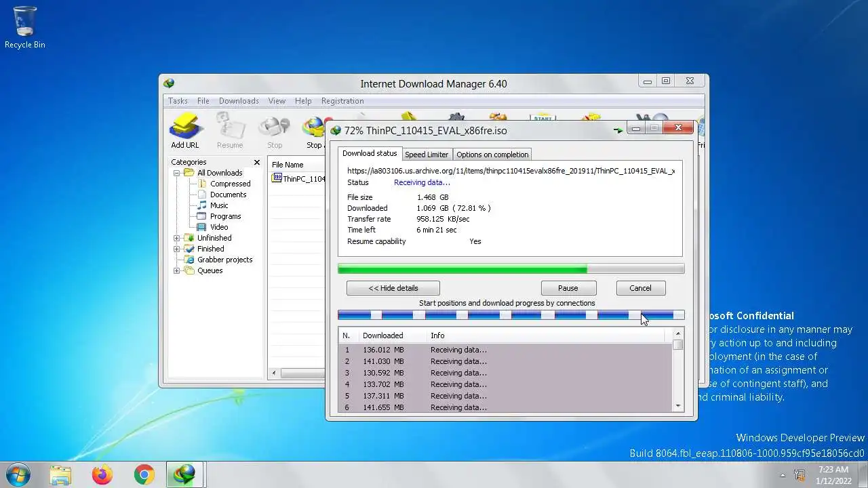The width and height of the screenshot is (868, 488).
Task: Close the Categories panel
Action: (x=257, y=162)
